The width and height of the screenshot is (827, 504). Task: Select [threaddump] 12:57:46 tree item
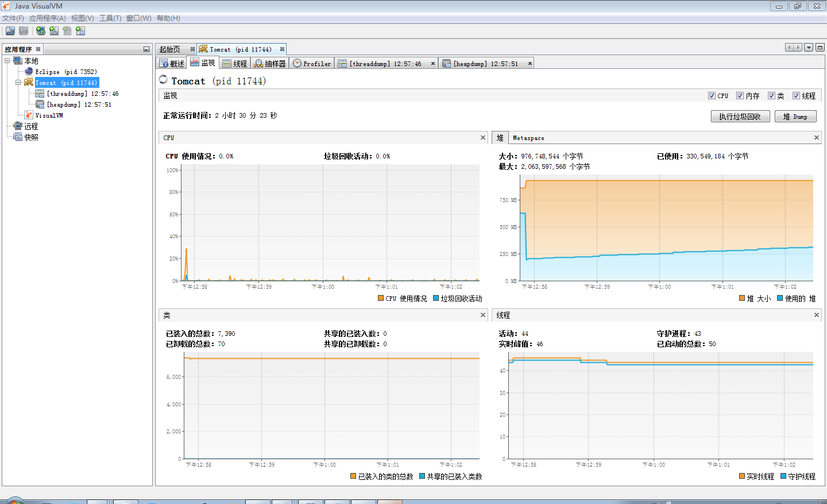tap(83, 93)
